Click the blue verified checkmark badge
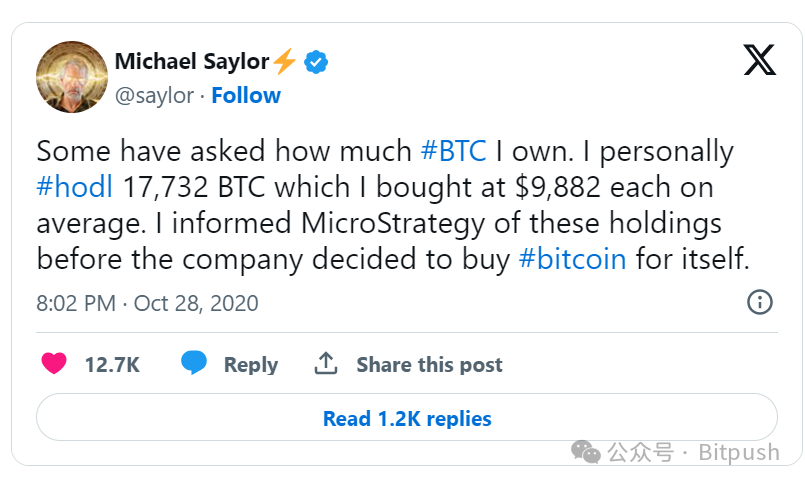Screen dimensions: 805x484 (x=316, y=62)
